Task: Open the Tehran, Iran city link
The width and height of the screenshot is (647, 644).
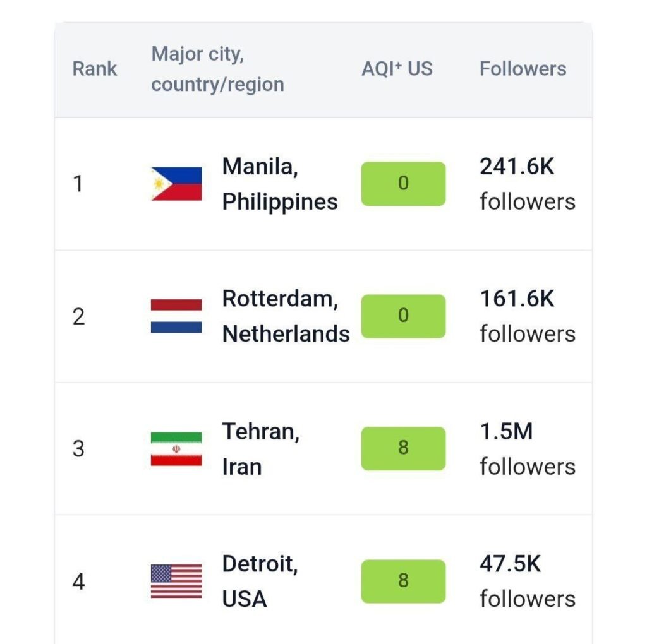Action: 260,449
